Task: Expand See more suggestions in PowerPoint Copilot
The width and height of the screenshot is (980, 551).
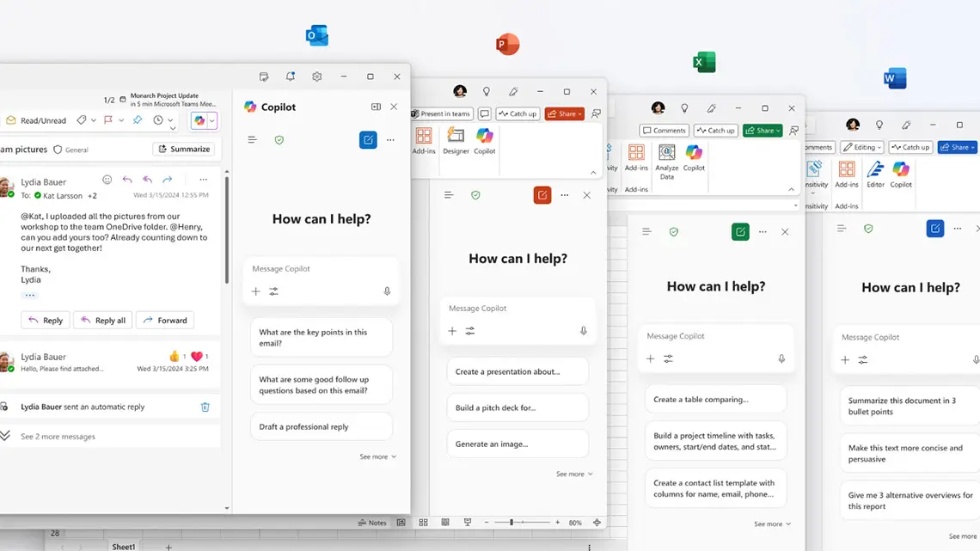Action: 574,474
